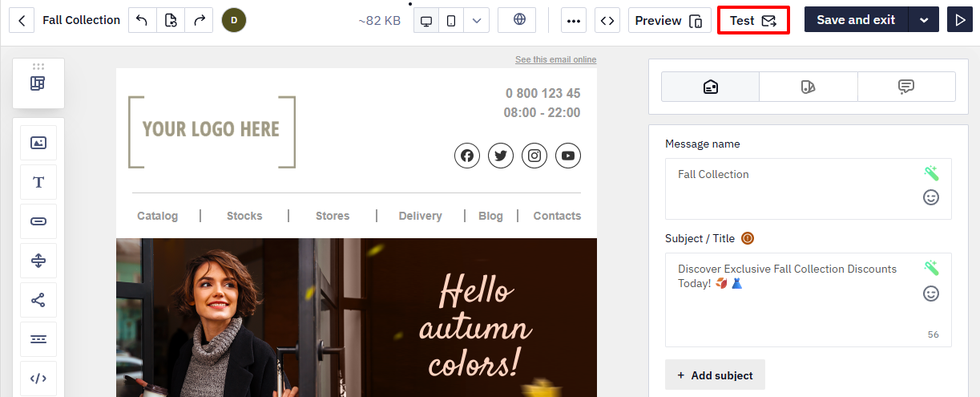
Task: Select the Hello autumn colors banner
Action: tap(357, 318)
